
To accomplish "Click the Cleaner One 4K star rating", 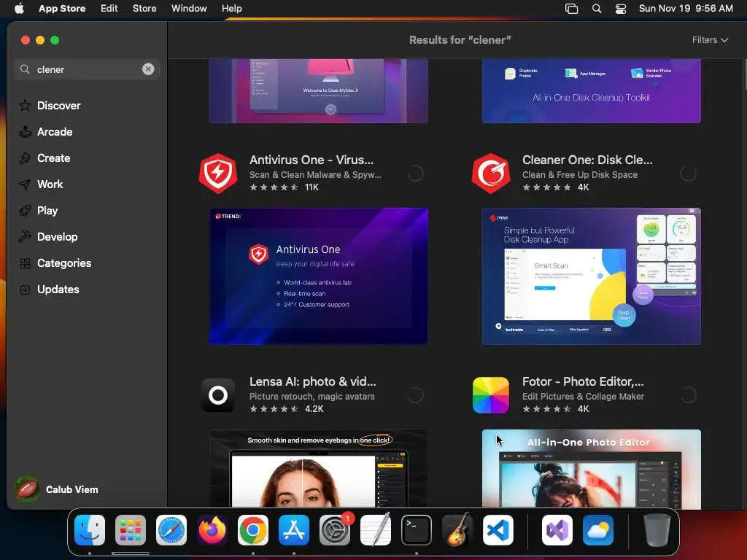I will [x=556, y=187].
